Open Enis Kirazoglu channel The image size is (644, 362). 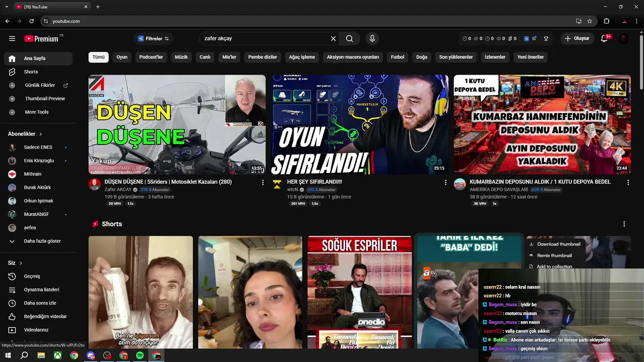click(38, 161)
